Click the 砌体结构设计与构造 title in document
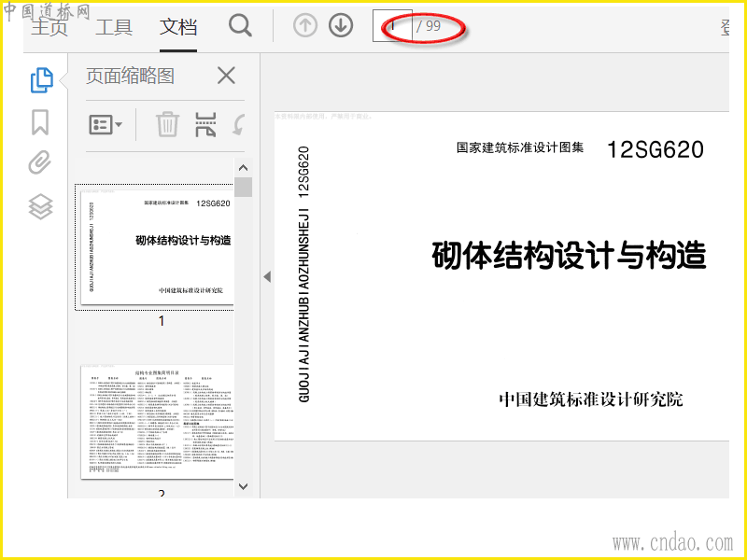Screen dimensions: 747x560 click(x=569, y=255)
